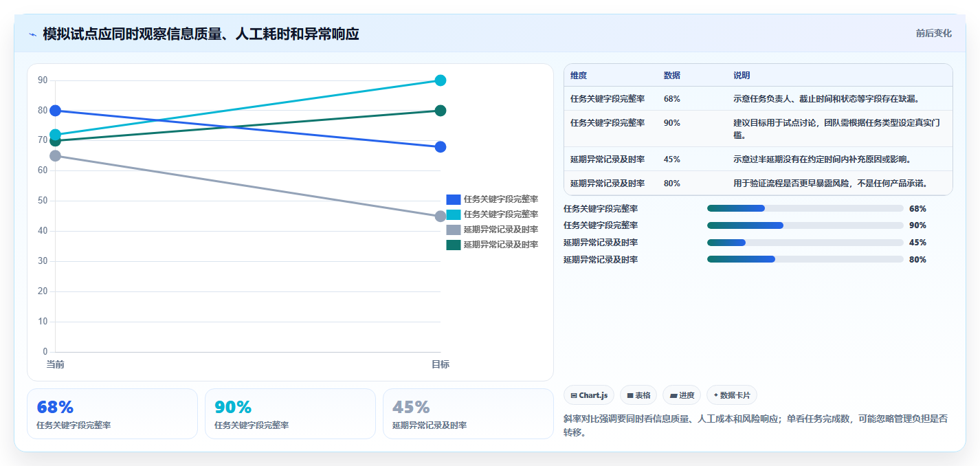This screenshot has height=466, width=980.
Task: Open the 90% stat card below the chart
Action: (290, 414)
